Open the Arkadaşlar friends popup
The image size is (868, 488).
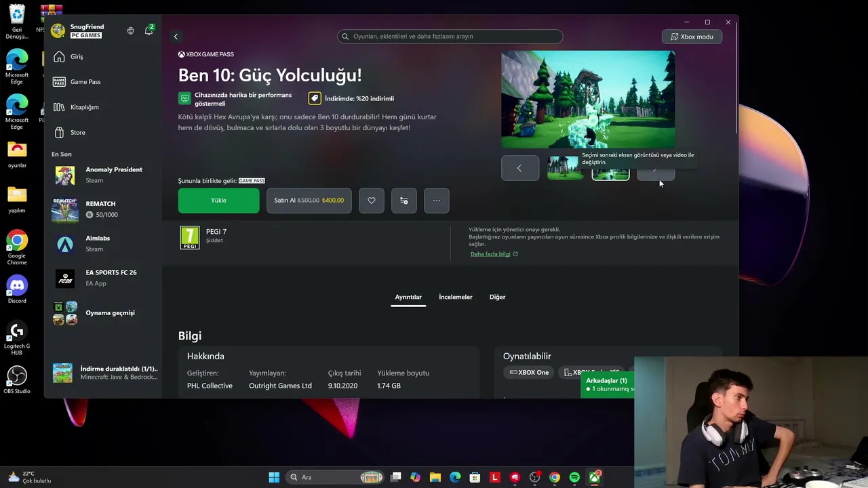point(608,384)
